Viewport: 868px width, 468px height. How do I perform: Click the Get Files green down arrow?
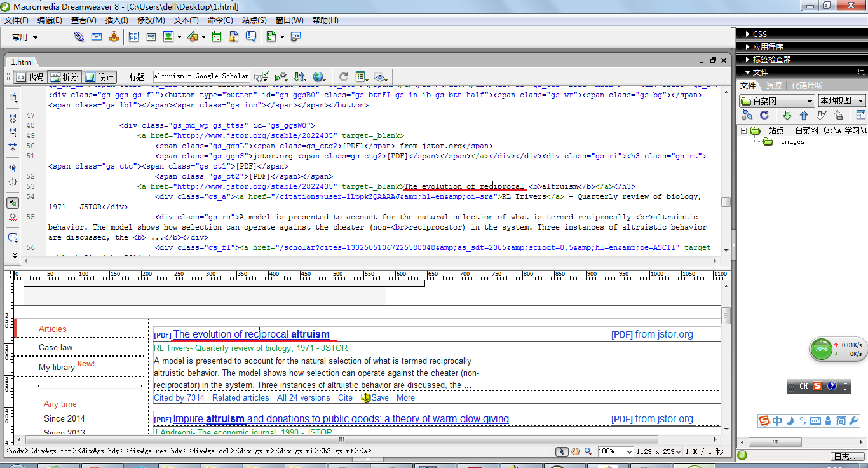click(787, 115)
